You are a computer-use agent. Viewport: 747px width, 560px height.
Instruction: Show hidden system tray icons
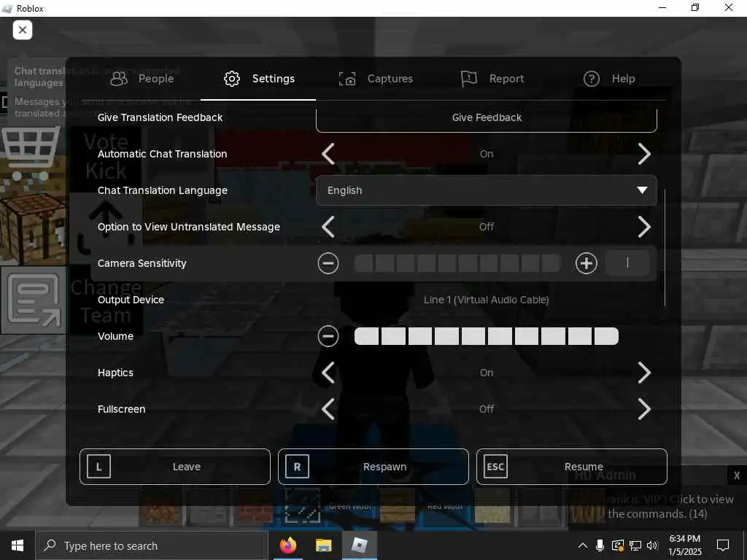pyautogui.click(x=583, y=545)
